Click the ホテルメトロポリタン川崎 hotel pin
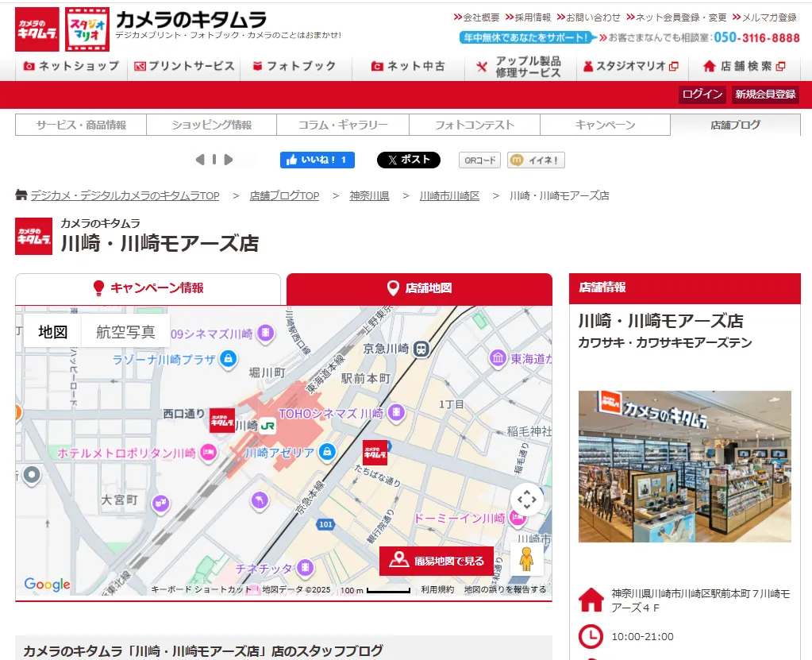Viewport: 812px width, 660px height. pos(208,453)
